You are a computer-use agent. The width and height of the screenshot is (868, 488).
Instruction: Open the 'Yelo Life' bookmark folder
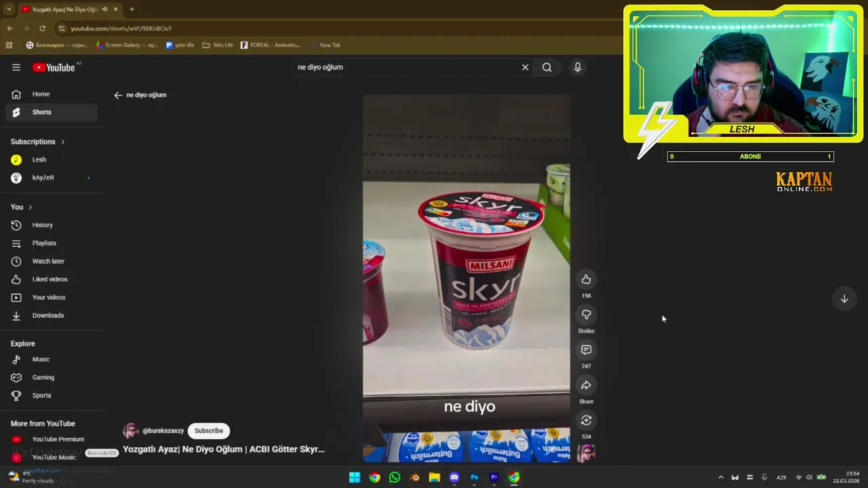click(218, 45)
